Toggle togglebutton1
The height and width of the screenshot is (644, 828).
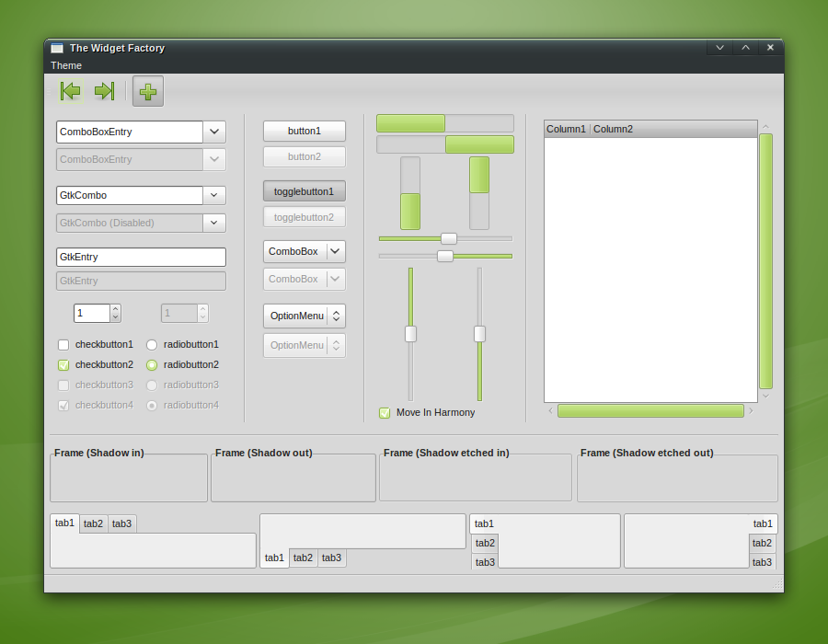[x=305, y=191]
